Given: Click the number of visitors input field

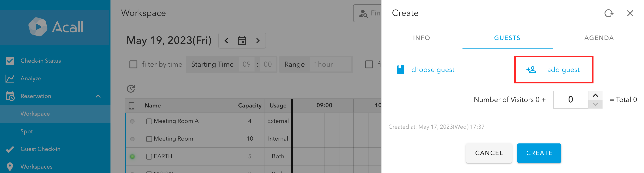Looking at the screenshot, I should pyautogui.click(x=571, y=100).
